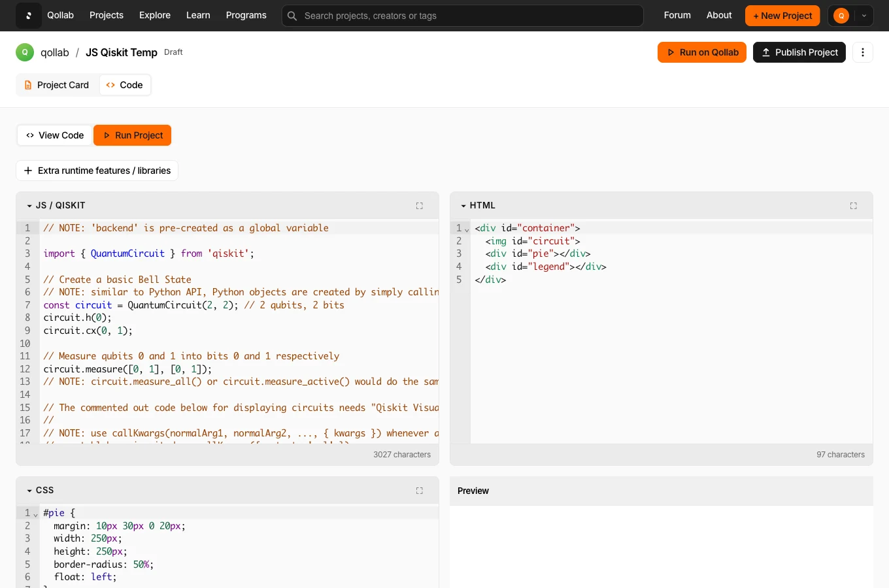Click the 97 characters counter

click(x=841, y=455)
